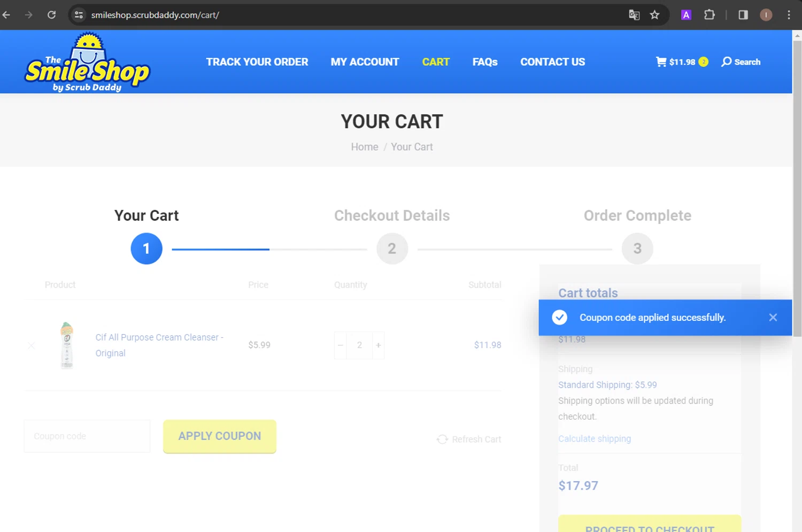This screenshot has width=802, height=532.
Task: Click the address bar URL
Action: pos(155,15)
